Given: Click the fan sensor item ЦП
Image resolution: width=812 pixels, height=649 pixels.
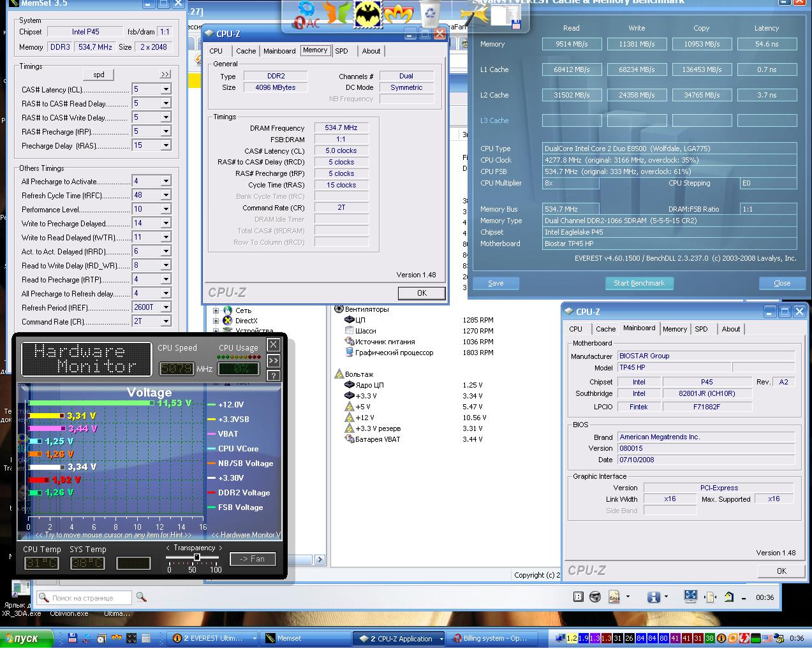Looking at the screenshot, I should point(360,320).
